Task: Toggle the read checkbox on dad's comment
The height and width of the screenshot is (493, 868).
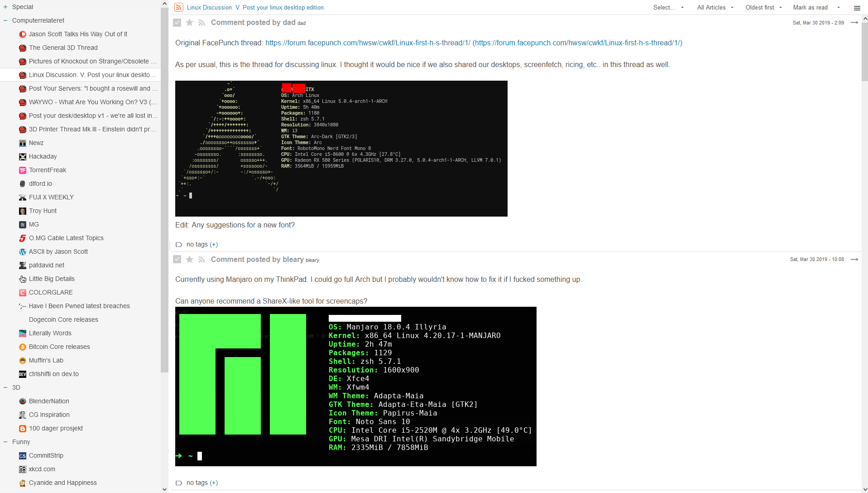Action: click(177, 23)
